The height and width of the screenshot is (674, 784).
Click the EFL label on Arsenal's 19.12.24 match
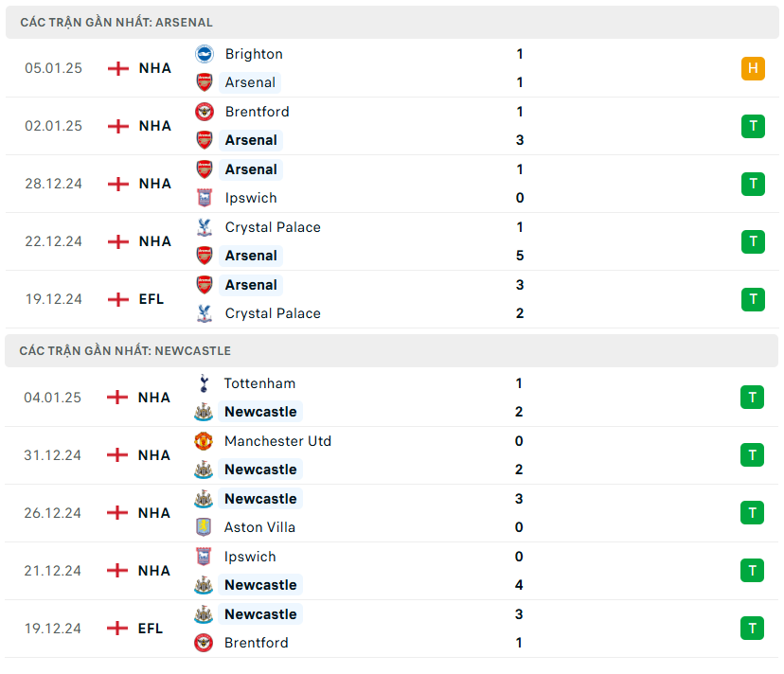click(x=151, y=299)
